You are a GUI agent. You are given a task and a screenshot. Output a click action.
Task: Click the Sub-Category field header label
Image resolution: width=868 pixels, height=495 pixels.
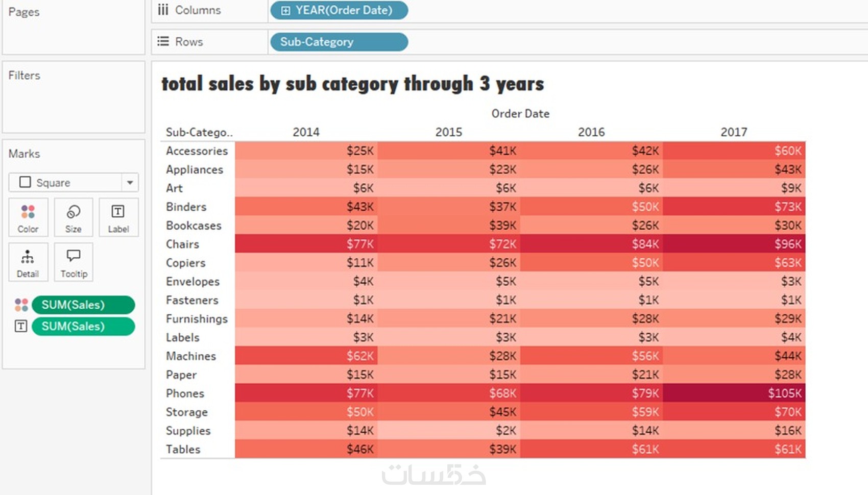pos(199,132)
